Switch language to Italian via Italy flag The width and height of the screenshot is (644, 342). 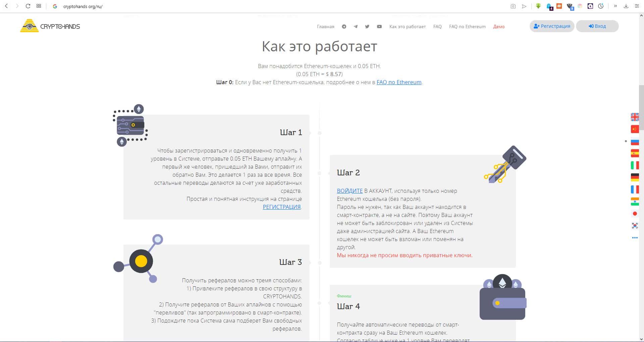pyautogui.click(x=635, y=165)
